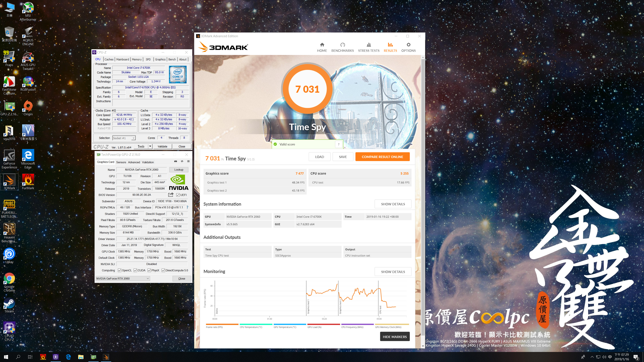Open taskbar search

pos(18,357)
